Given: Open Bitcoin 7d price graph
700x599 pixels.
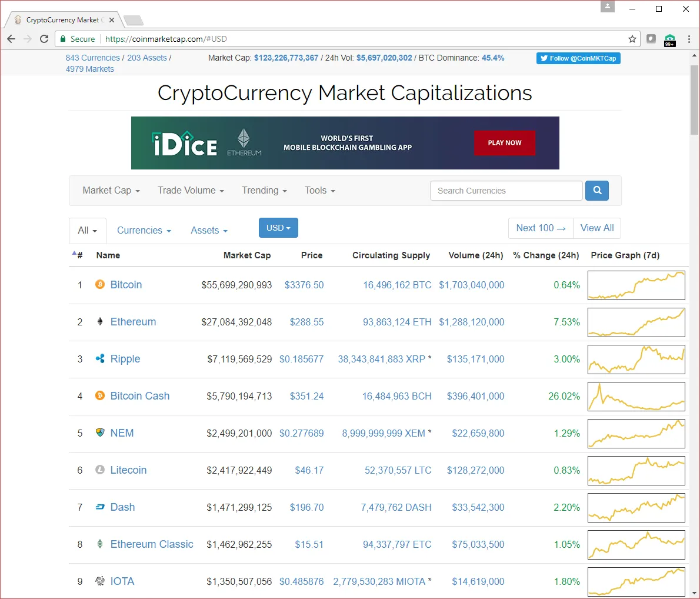Looking at the screenshot, I should tap(636, 285).
